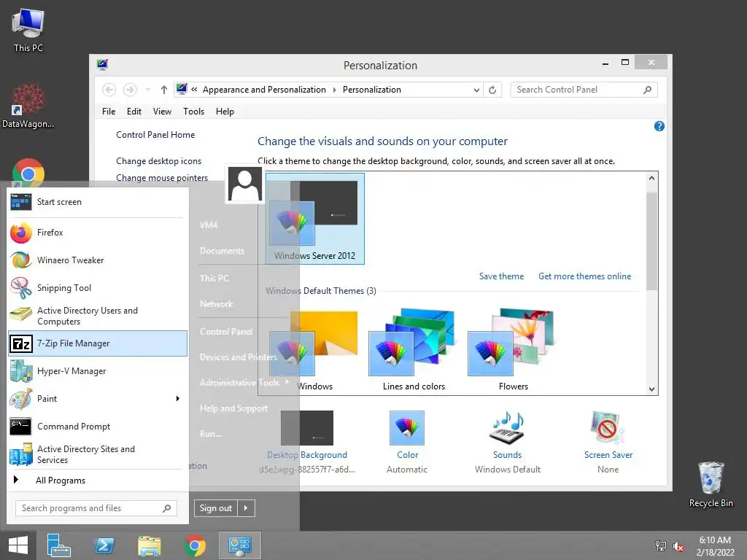
Task: Click the user account picture
Action: pyautogui.click(x=245, y=184)
